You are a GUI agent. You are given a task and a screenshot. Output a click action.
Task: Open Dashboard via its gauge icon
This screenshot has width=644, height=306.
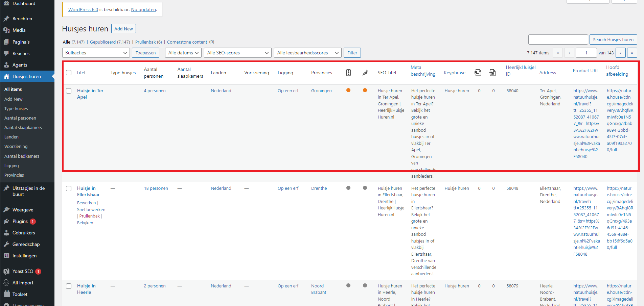coord(6,3)
